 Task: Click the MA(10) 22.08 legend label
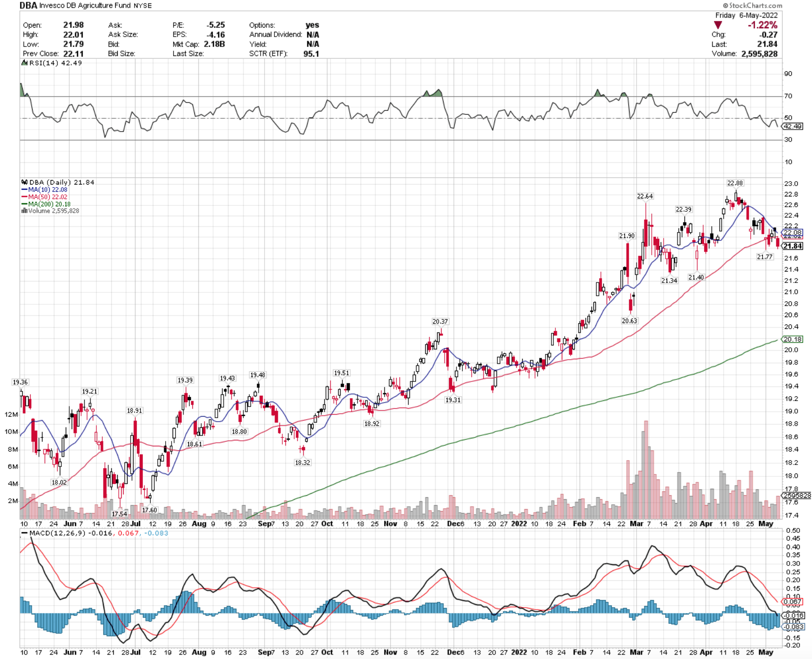click(47, 189)
